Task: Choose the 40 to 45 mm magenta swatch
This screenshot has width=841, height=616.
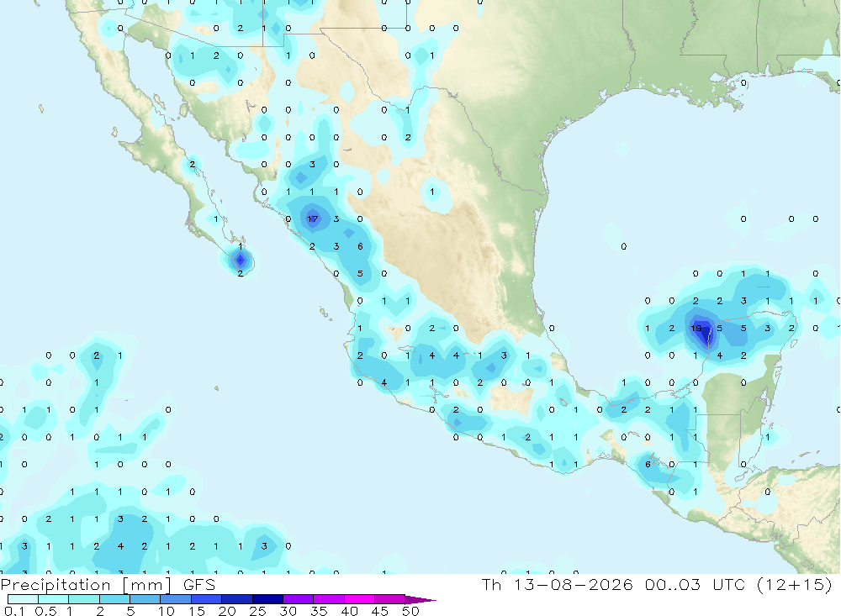Action: click(359, 599)
